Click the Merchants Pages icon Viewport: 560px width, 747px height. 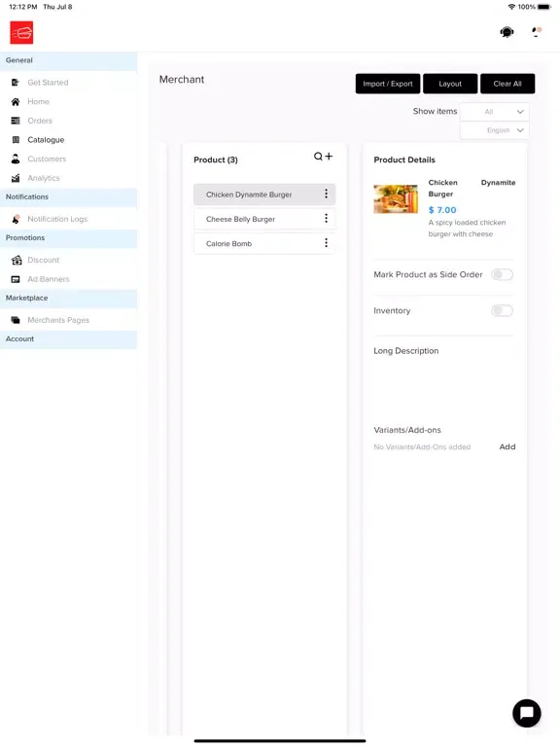pos(16,320)
